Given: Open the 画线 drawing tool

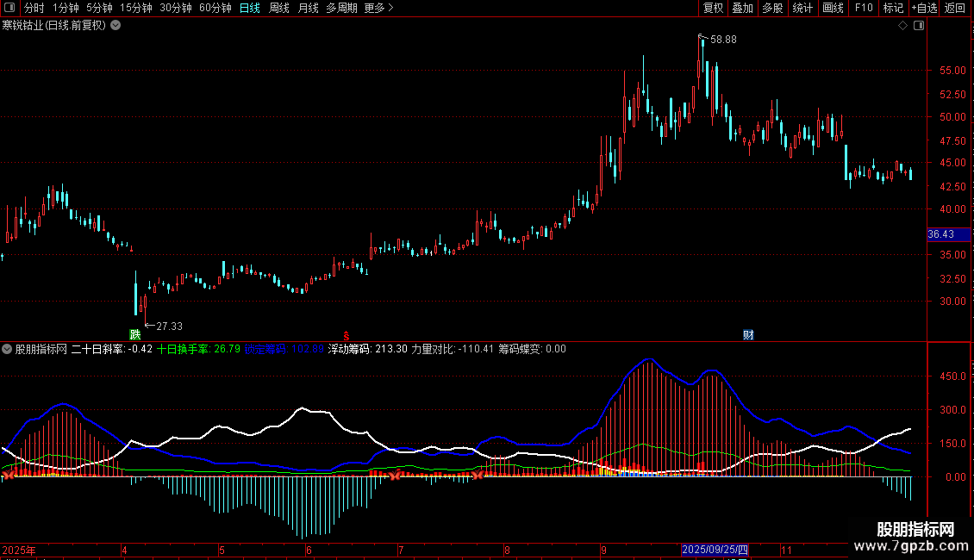Looking at the screenshot, I should [833, 8].
